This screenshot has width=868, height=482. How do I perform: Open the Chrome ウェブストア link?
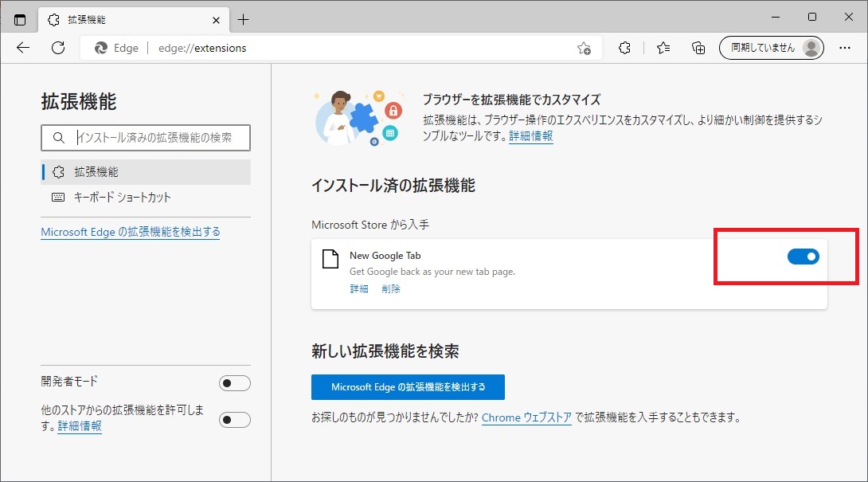coord(526,417)
